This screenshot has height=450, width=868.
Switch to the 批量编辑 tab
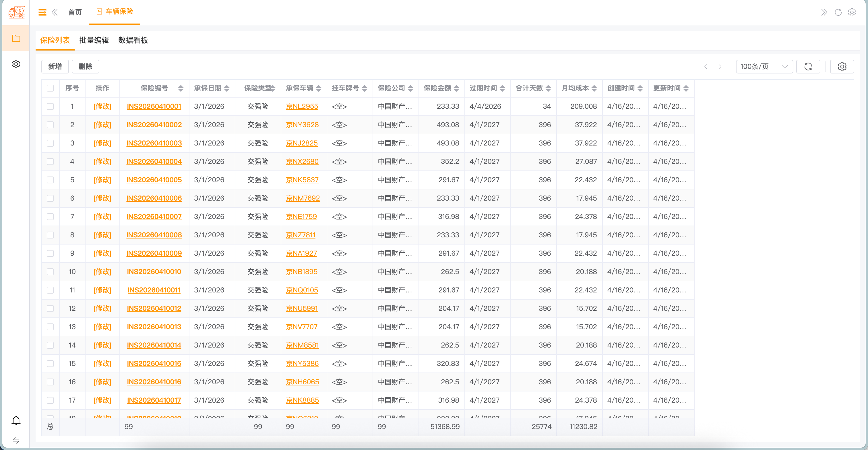point(94,40)
